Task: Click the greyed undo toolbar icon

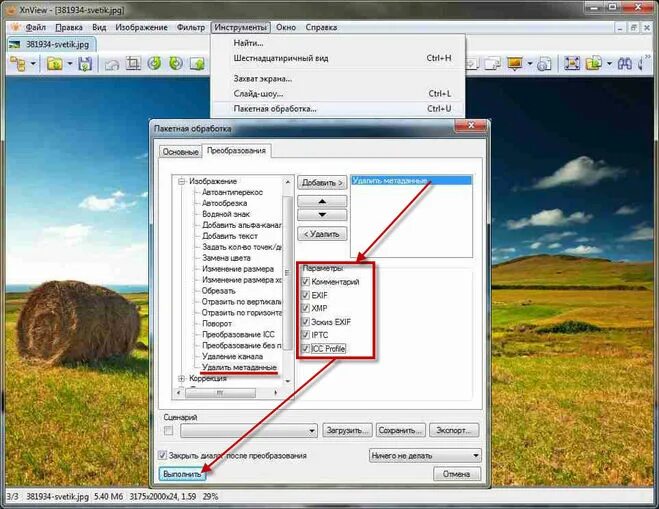Action: click(x=112, y=64)
